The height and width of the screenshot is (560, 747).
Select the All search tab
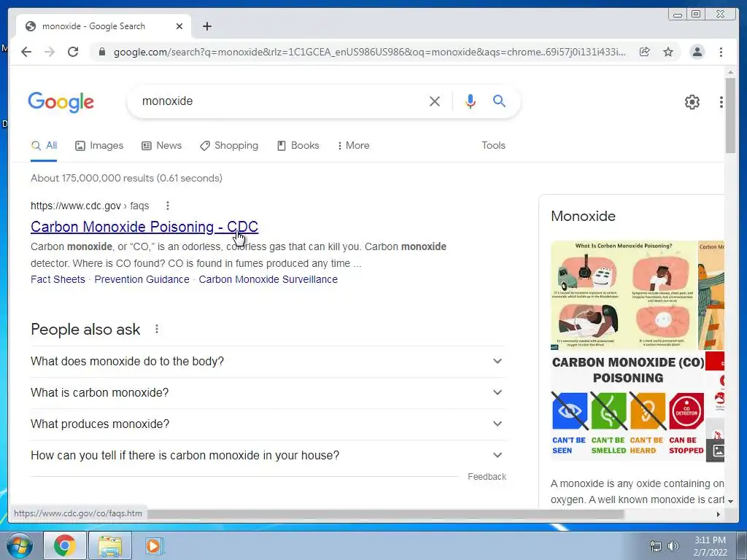44,146
